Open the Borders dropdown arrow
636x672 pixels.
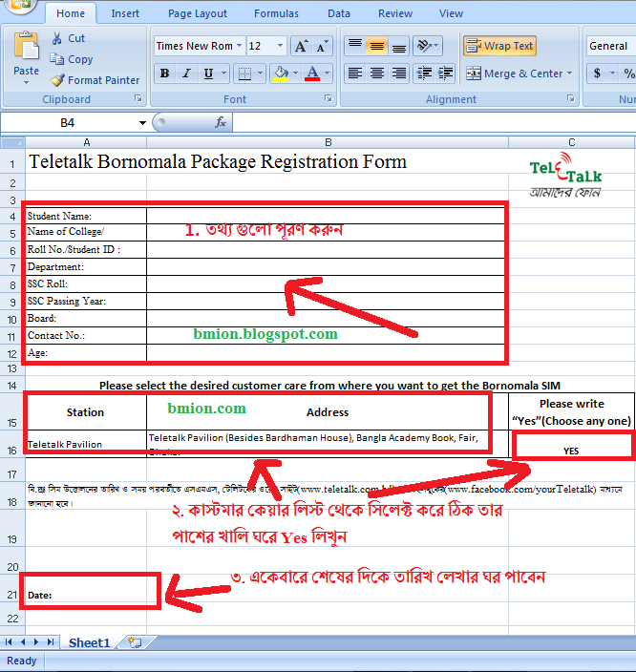click(x=260, y=73)
